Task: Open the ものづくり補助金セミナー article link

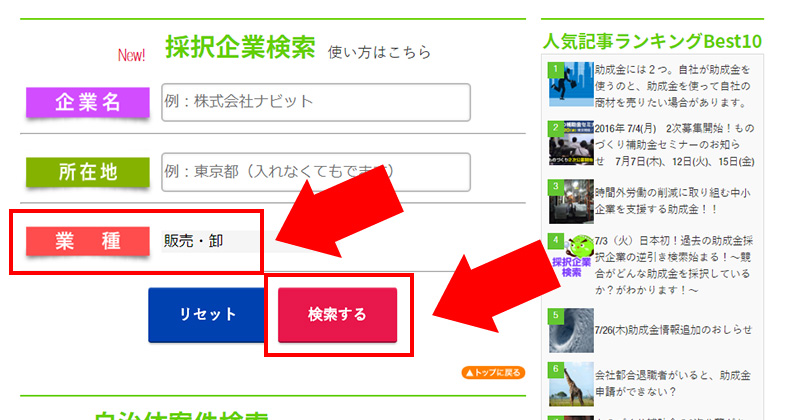Action: tap(675, 144)
